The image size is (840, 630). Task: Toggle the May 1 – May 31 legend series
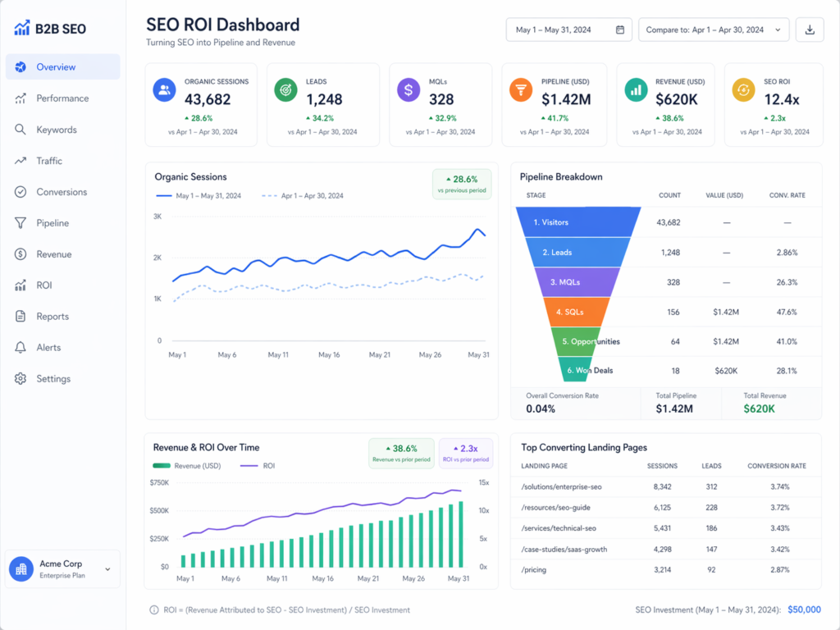199,195
